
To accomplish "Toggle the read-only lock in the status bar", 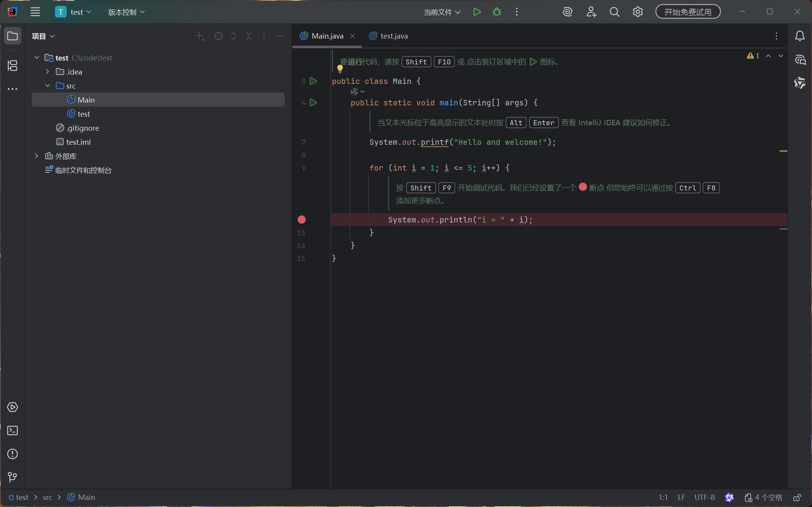I will point(797,498).
